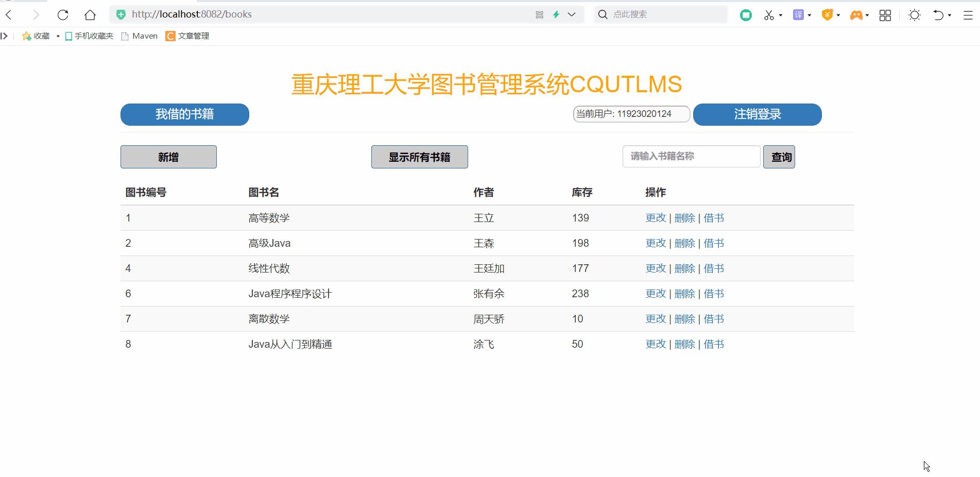Click 更改 for Java从入门到精通
The height and width of the screenshot is (477, 980).
point(656,344)
